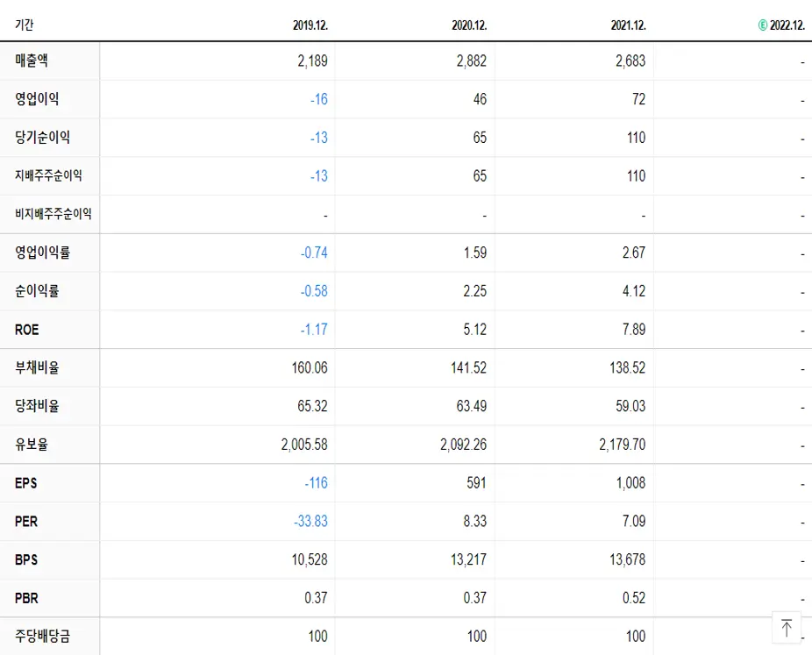Select the 2019.12. column header

[310, 25]
